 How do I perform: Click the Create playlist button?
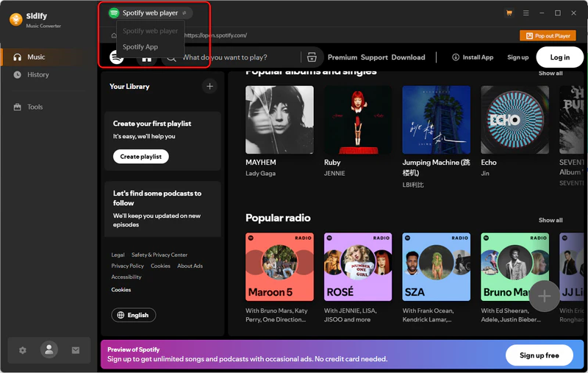[140, 157]
